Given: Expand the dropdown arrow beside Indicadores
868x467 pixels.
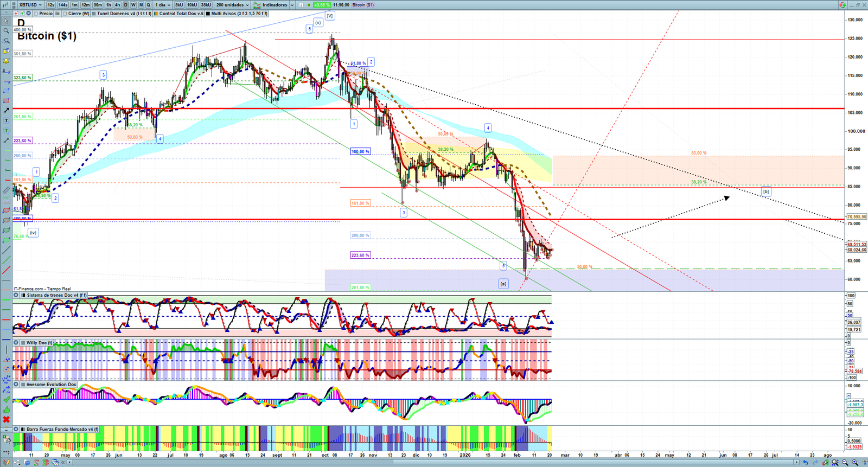Looking at the screenshot, I should [x=292, y=5].
